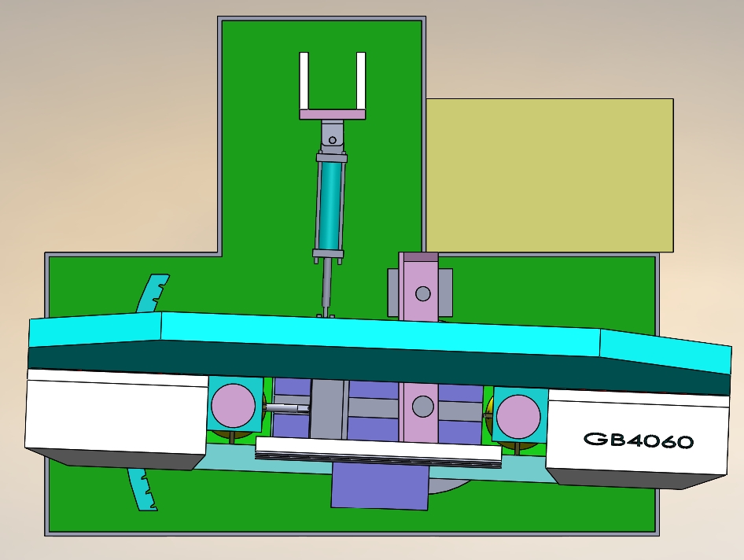The width and height of the screenshot is (744, 560).
Task: Click the left pink round guide wheel
Action: [x=233, y=406]
